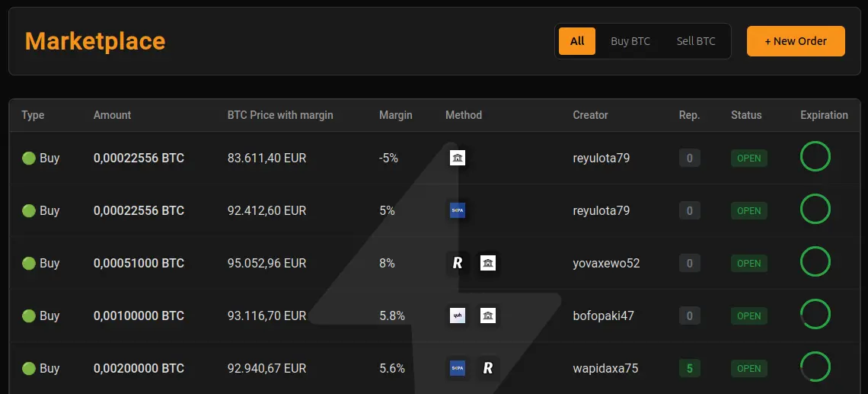Open creator wapidaxa75's profile

605,368
